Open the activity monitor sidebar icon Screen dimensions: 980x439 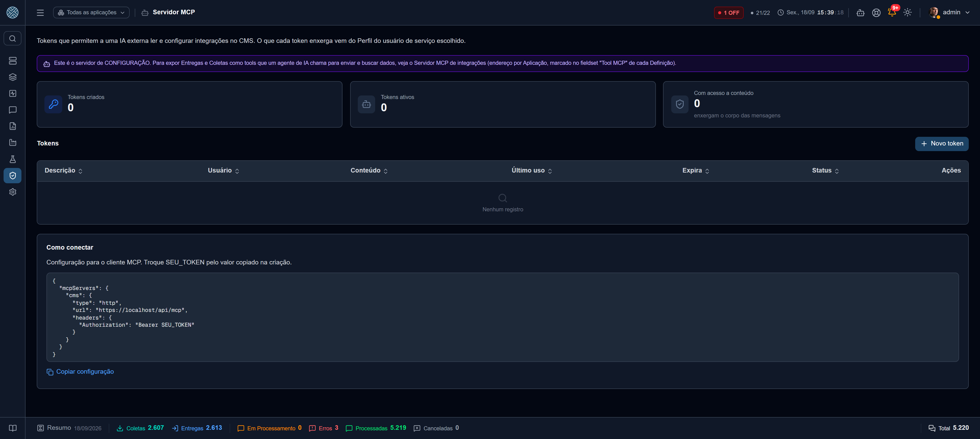pos(13,94)
